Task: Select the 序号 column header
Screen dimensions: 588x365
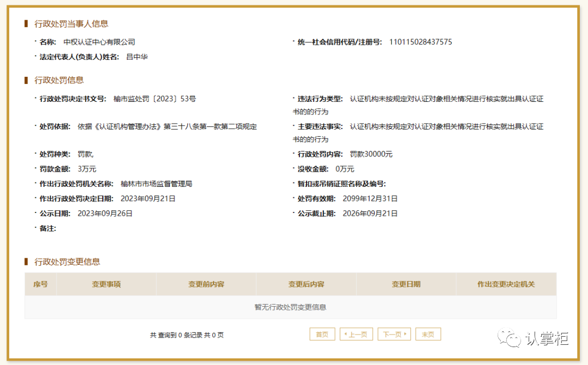Action: click(40, 284)
